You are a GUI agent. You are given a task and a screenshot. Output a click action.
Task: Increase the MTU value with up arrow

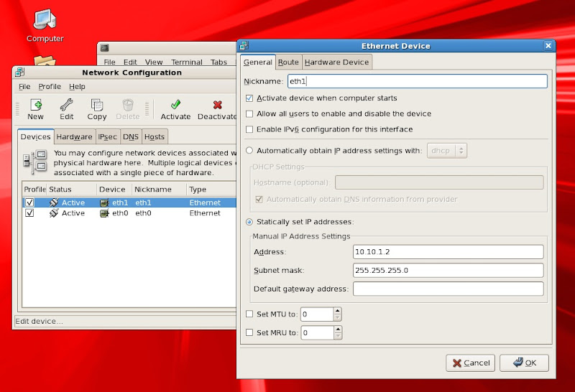[x=337, y=311]
